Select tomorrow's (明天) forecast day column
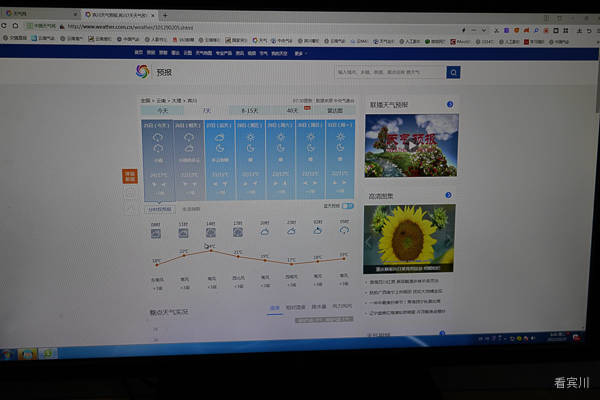Viewport: 600px width, 400px height. 189,160
